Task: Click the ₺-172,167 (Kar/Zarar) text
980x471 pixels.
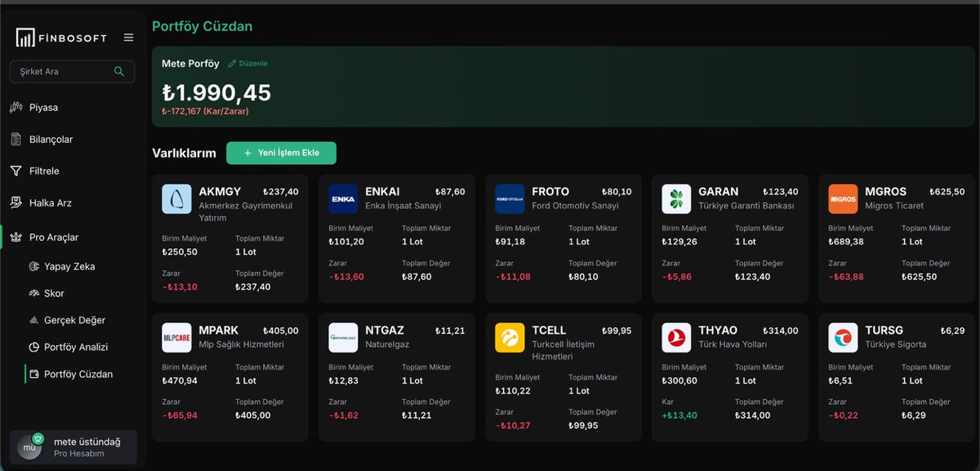Action: coord(205,111)
